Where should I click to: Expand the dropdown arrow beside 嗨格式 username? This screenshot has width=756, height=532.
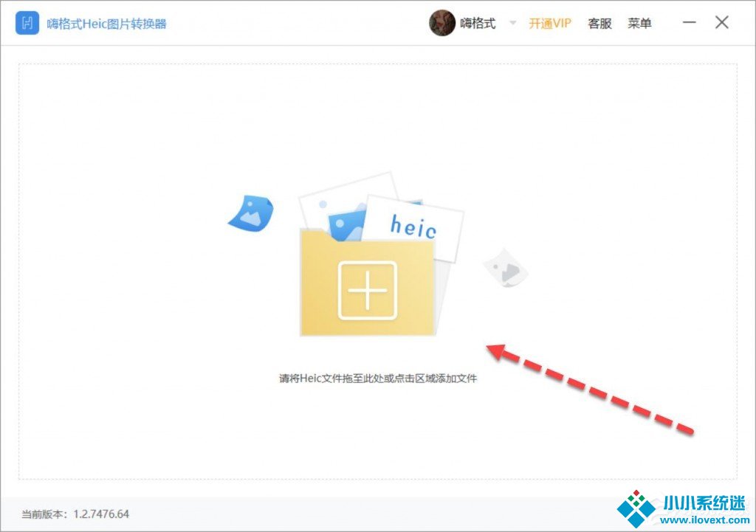click(x=512, y=24)
